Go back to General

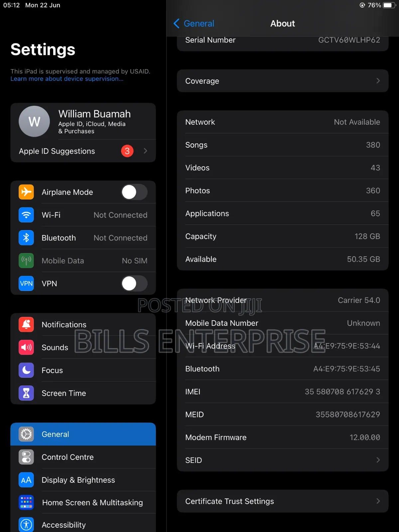click(x=194, y=24)
